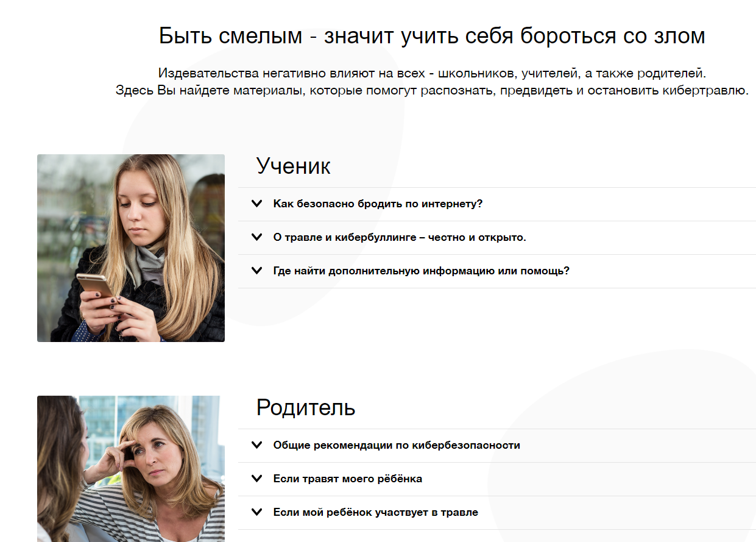
Task: Expand chevron beside 'О травле и кибербуллинге'
Action: click(256, 237)
